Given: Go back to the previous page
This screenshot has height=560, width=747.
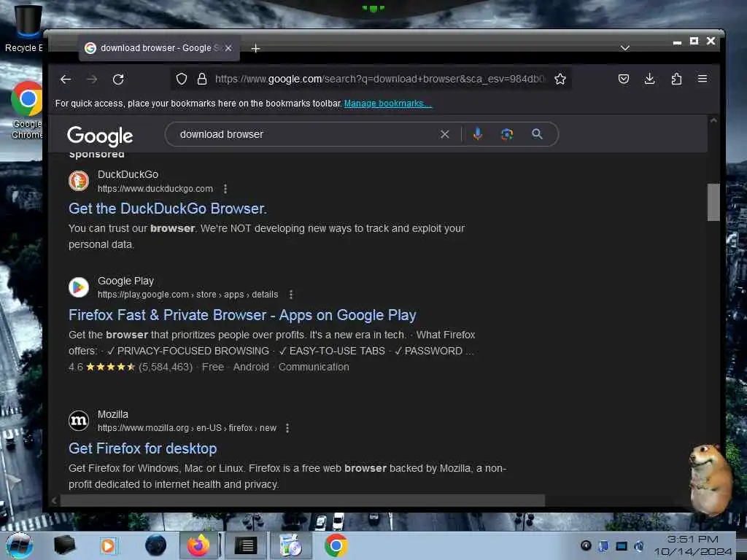Looking at the screenshot, I should pyautogui.click(x=66, y=79).
